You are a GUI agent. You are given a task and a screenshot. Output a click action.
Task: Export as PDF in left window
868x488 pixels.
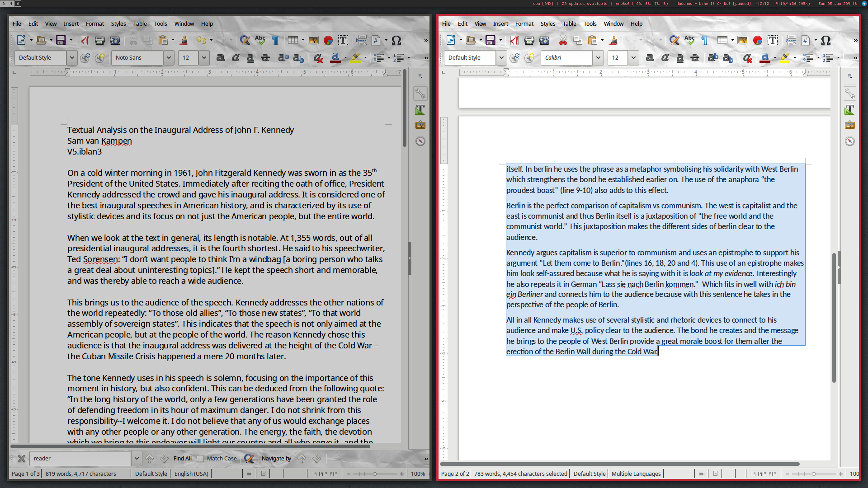[85, 41]
